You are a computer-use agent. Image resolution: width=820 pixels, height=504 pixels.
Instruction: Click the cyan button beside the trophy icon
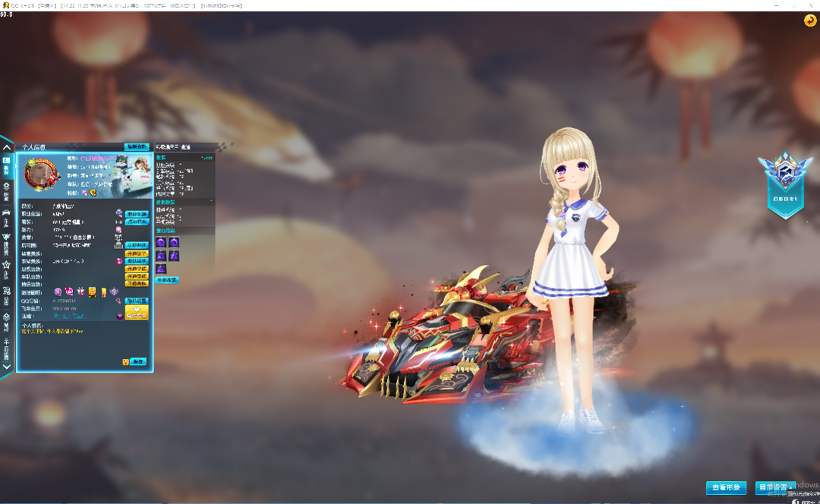click(137, 244)
